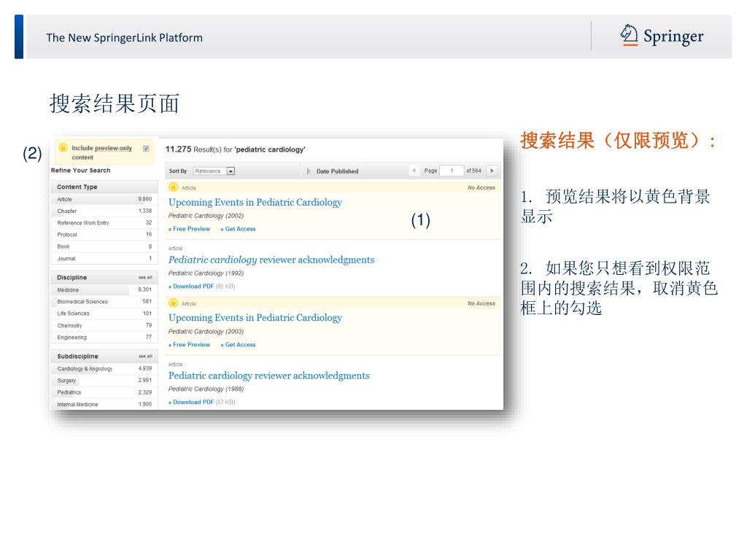Screen dimensions: 747x560
Task: Click the Date Published sort arrow icon
Action: point(309,171)
